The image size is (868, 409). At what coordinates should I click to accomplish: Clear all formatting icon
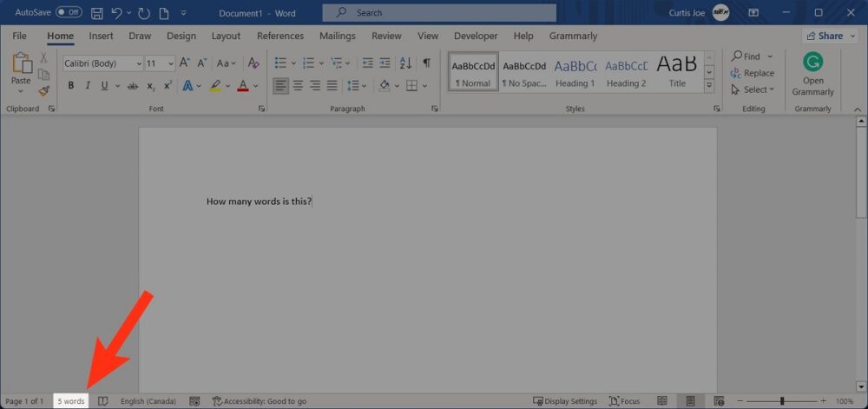tap(253, 63)
